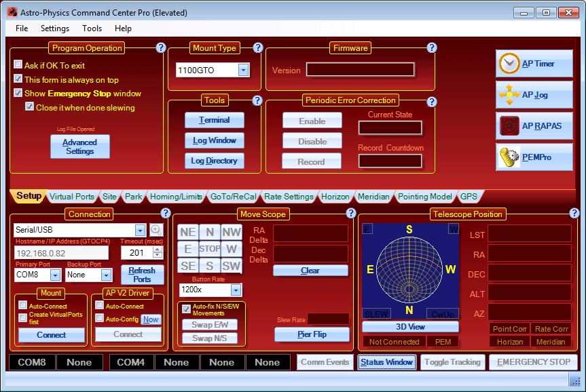Launch the AP Timer tool

tap(534, 64)
